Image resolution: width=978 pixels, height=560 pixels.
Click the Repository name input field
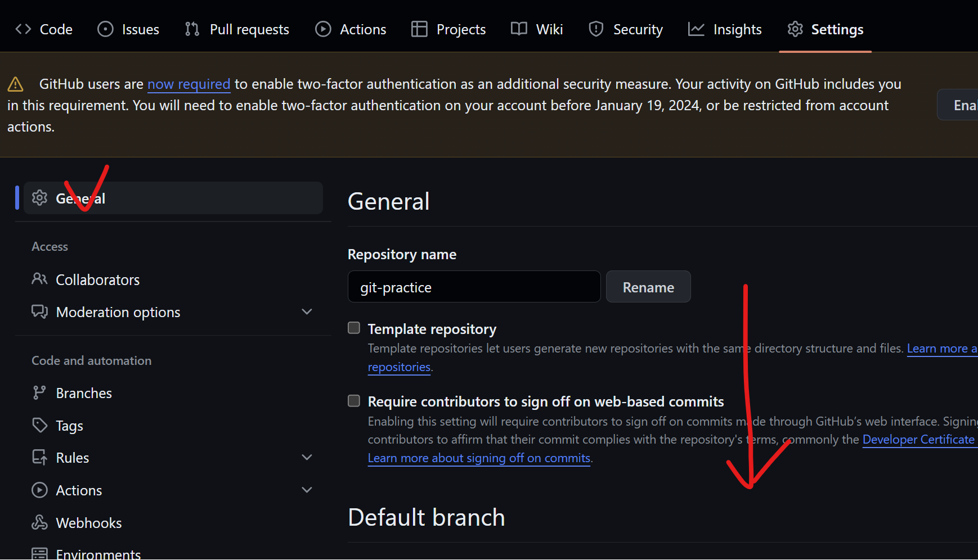tap(474, 287)
